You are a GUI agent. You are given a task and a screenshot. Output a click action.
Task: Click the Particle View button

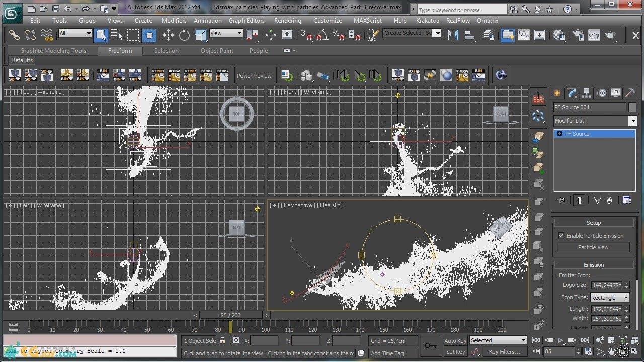(x=593, y=247)
